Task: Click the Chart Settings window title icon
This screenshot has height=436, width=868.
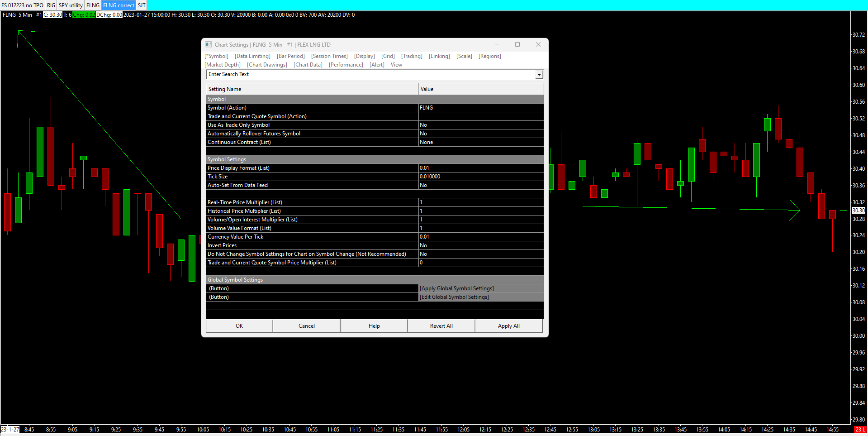Action: coord(209,44)
